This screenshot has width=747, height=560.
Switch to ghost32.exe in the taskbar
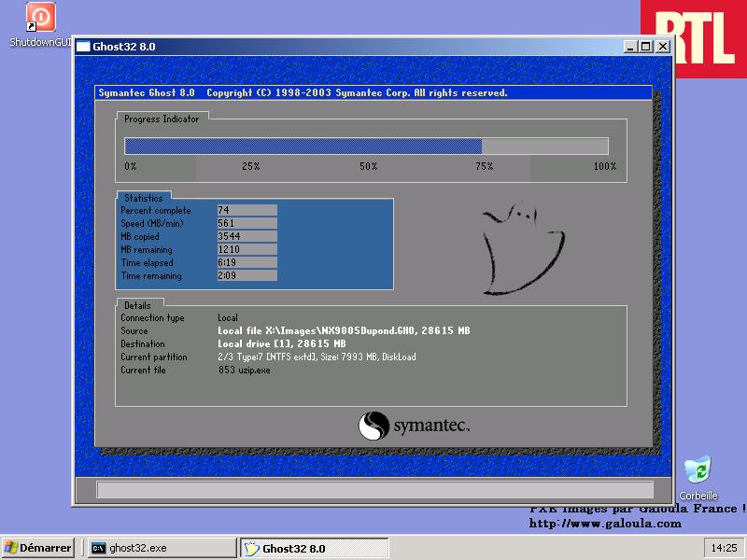pyautogui.click(x=162, y=548)
